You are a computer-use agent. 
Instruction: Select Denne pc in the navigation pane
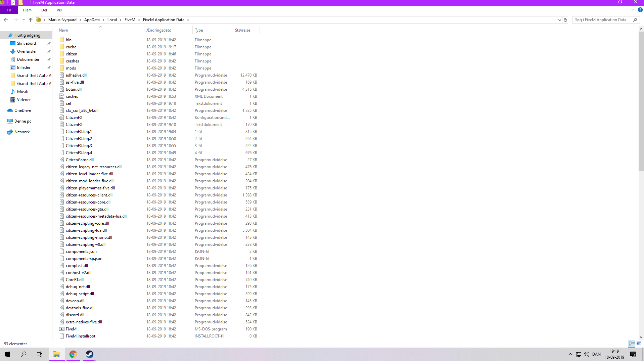[23, 121]
